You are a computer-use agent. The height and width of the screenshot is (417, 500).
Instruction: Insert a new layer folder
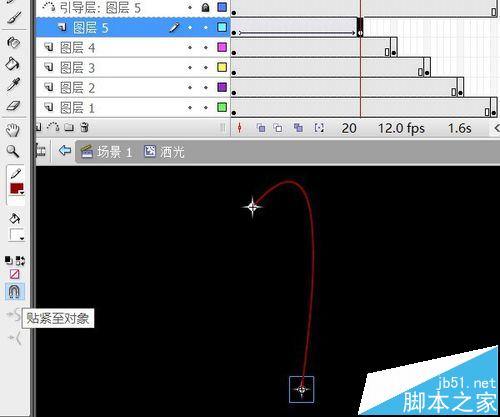click(69, 127)
